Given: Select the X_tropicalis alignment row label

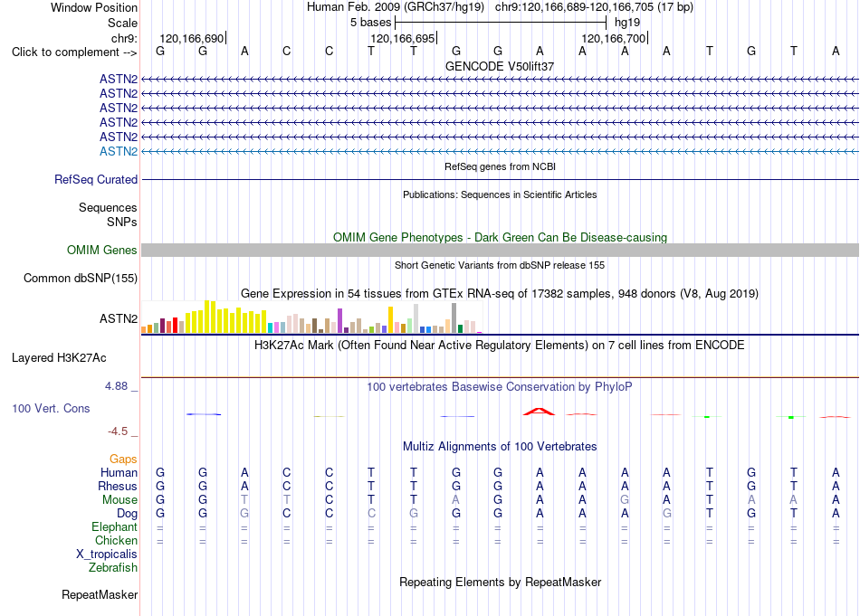Looking at the screenshot, I should coord(107,554).
